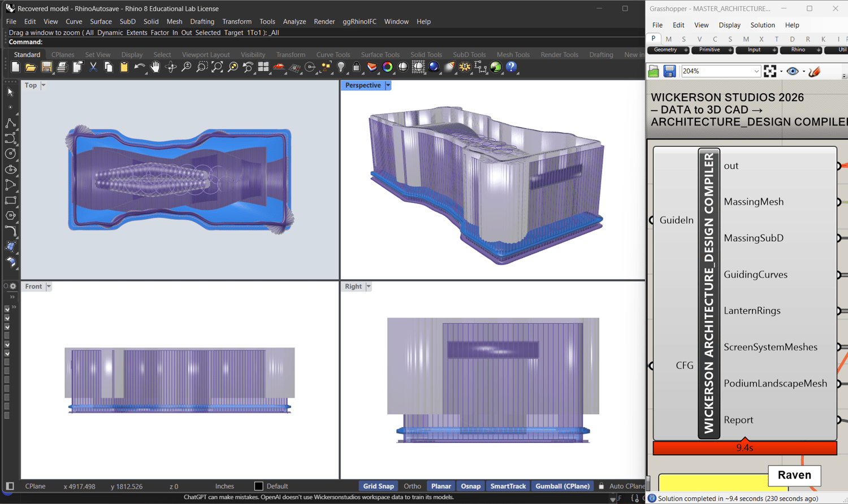
Task: Click the red car Shade icon
Action: (279, 67)
